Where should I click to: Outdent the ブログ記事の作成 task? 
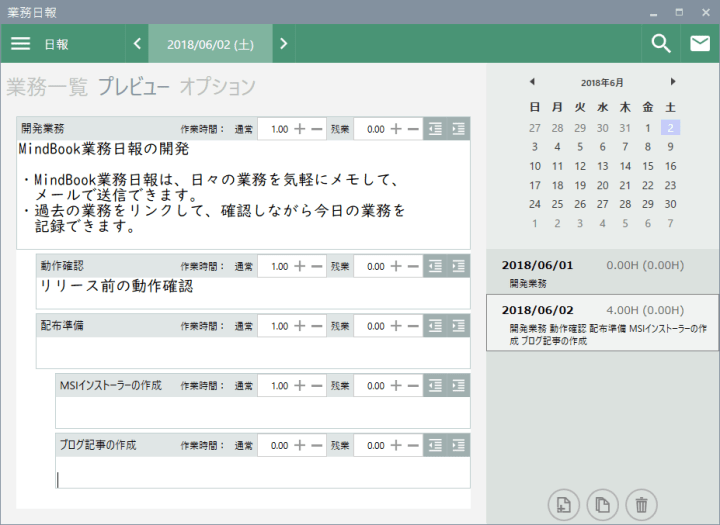click(435, 446)
